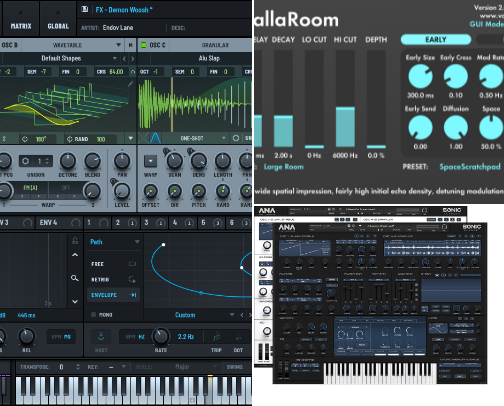Click the modulation source icon above the LEVEL knob
Viewport: 504px width, 406px height.
click(x=113, y=181)
